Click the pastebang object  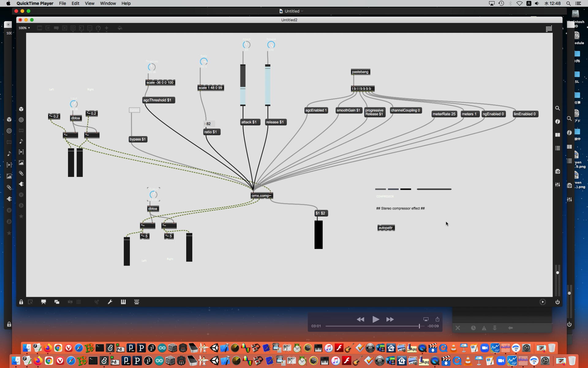tap(360, 72)
